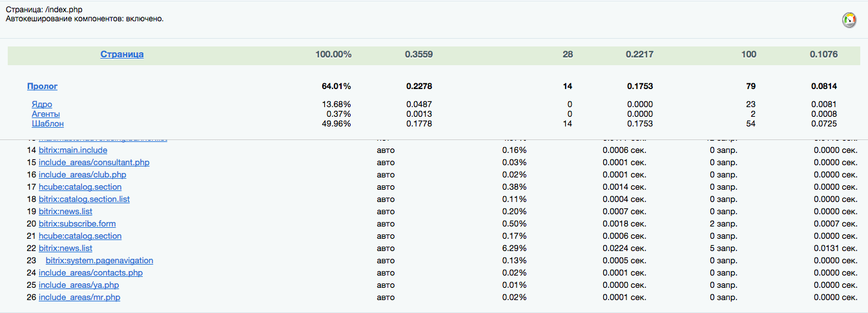Select hcube:catalog.section link in row 21
Image resolution: width=868 pixels, height=313 pixels.
[80, 236]
